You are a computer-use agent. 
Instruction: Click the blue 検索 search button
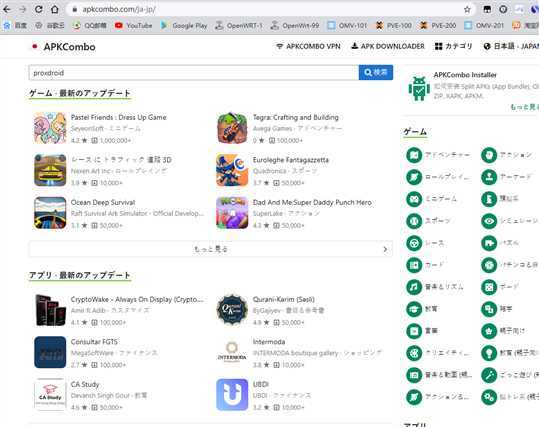pos(376,73)
